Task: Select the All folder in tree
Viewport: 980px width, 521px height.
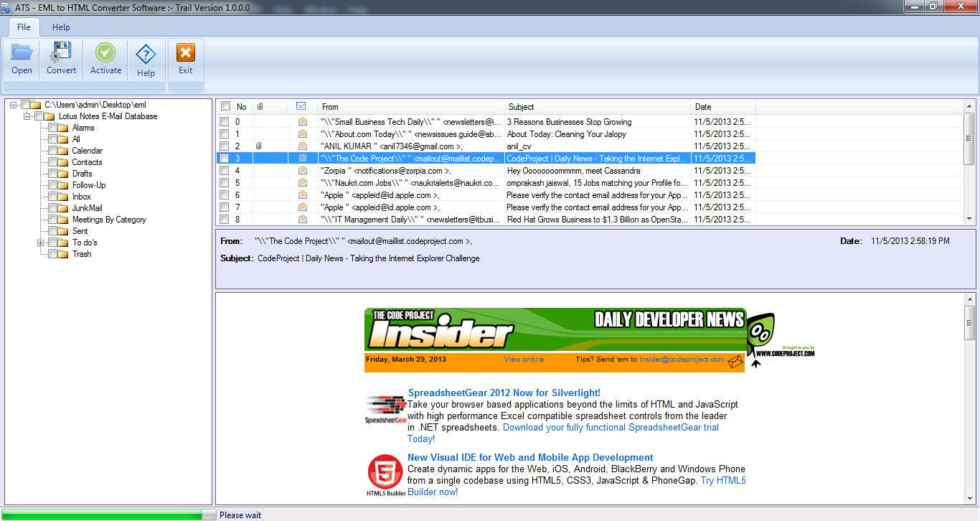Action: pos(76,139)
